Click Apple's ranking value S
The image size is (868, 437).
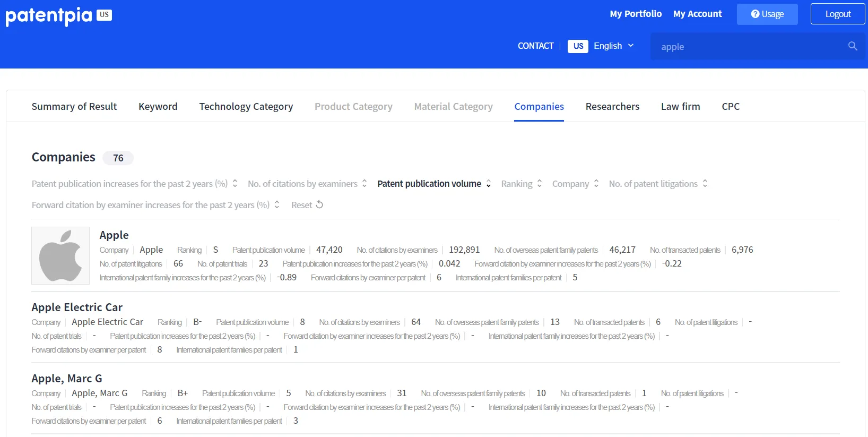click(215, 250)
